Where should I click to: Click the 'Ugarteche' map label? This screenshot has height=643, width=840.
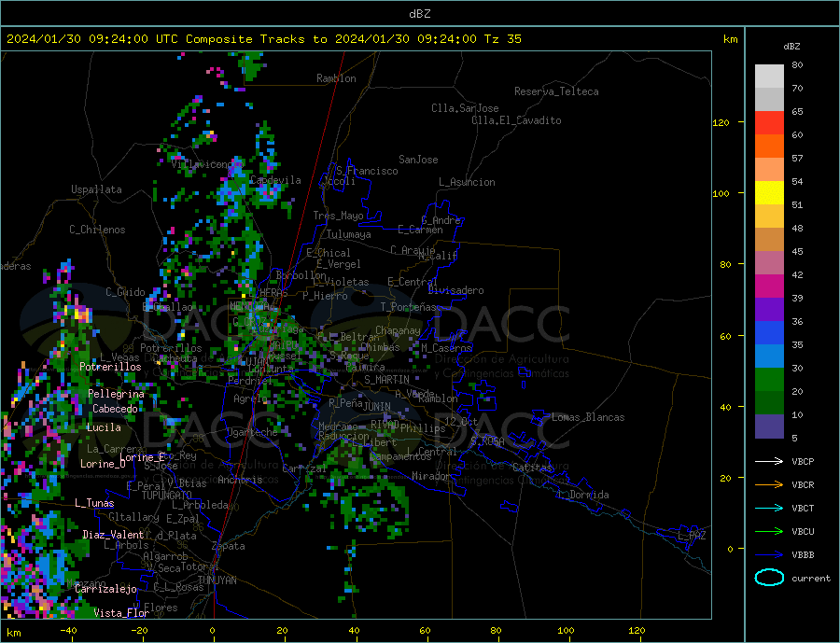[252, 432]
